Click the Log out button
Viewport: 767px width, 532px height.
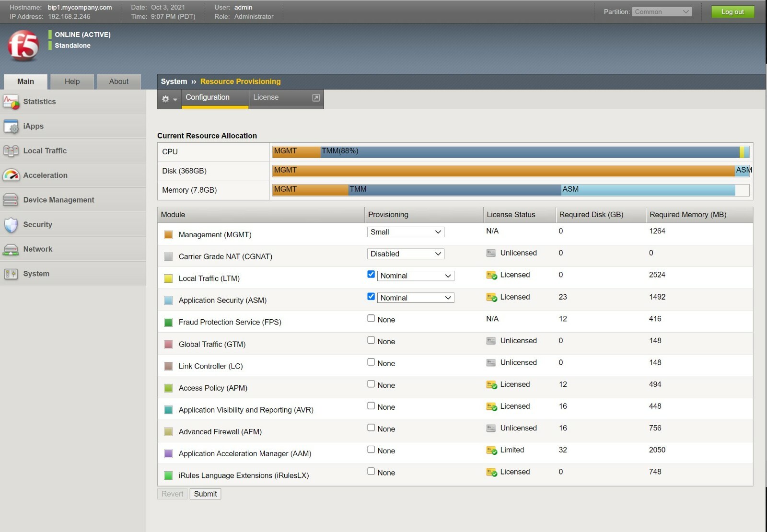(732, 12)
